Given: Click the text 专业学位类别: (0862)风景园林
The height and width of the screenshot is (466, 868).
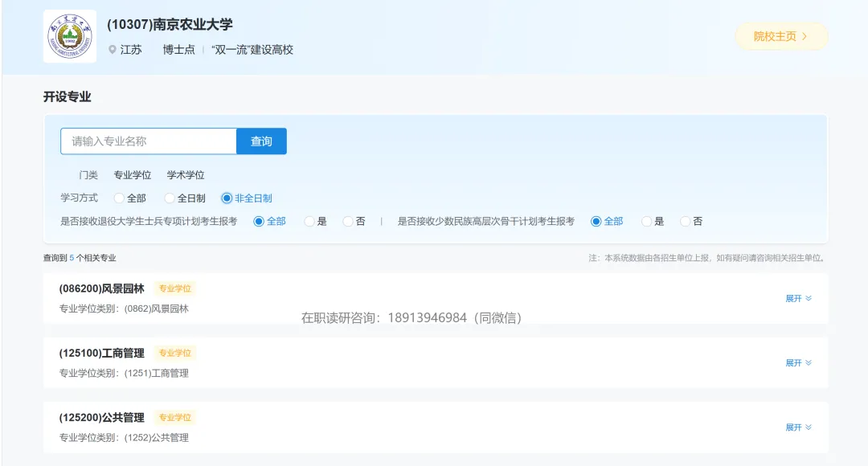Looking at the screenshot, I should click(124, 309).
